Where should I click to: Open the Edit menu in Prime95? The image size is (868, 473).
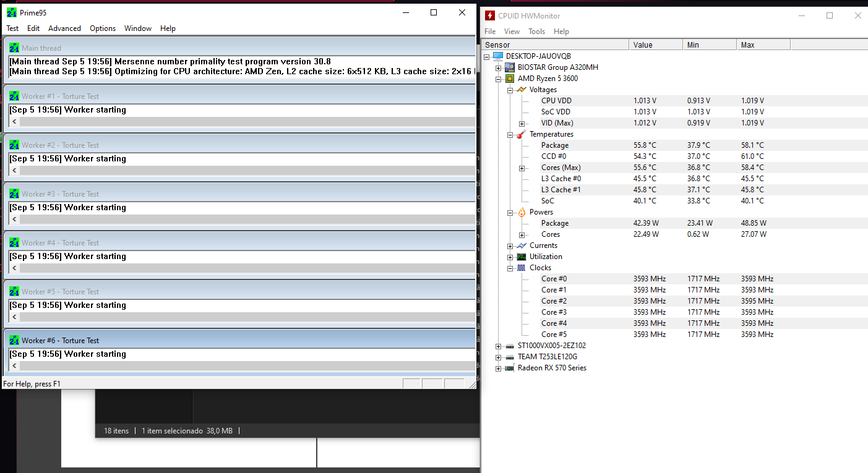coord(33,28)
